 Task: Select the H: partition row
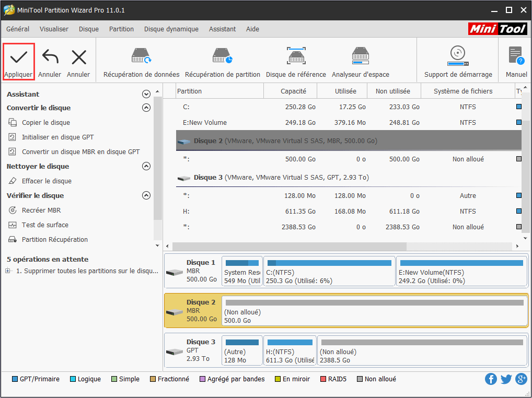click(x=349, y=211)
